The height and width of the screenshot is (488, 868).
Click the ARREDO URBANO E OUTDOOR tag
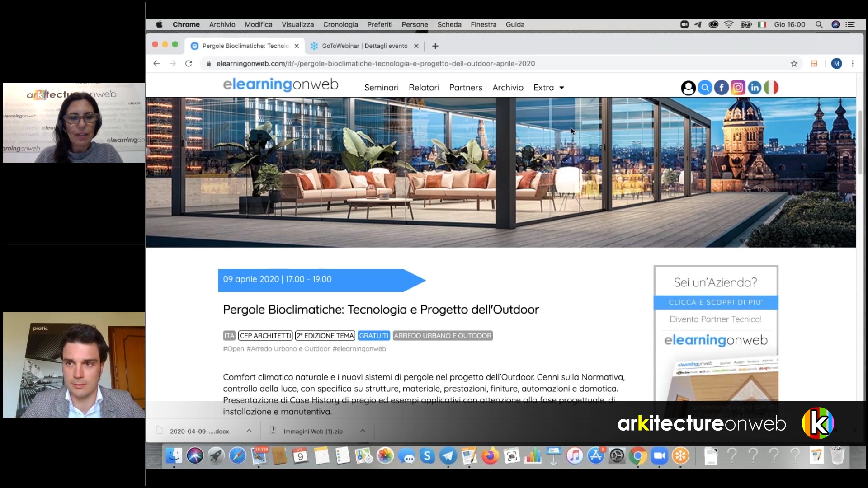[442, 336]
